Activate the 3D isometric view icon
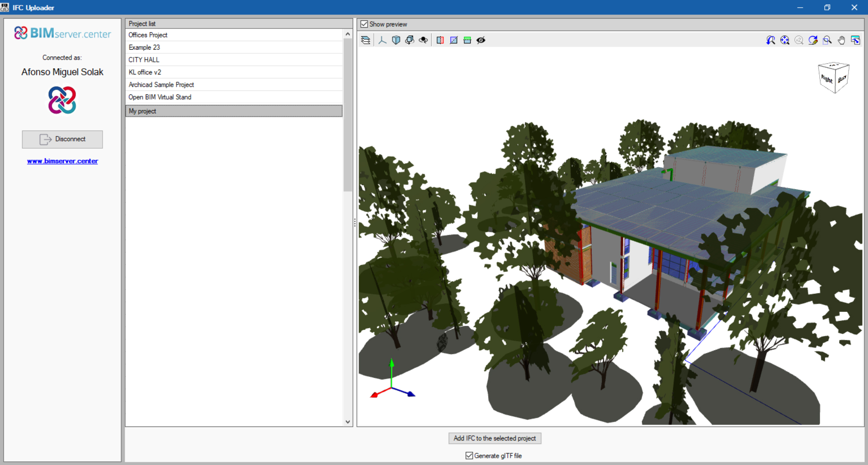The height and width of the screenshot is (465, 868). [396, 40]
